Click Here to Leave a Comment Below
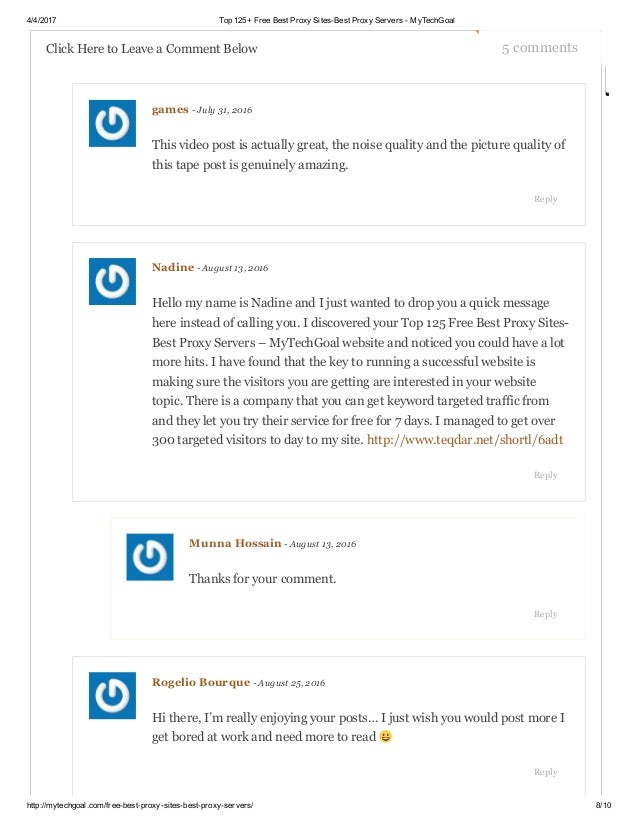The width and height of the screenshot is (638, 826). (x=152, y=48)
